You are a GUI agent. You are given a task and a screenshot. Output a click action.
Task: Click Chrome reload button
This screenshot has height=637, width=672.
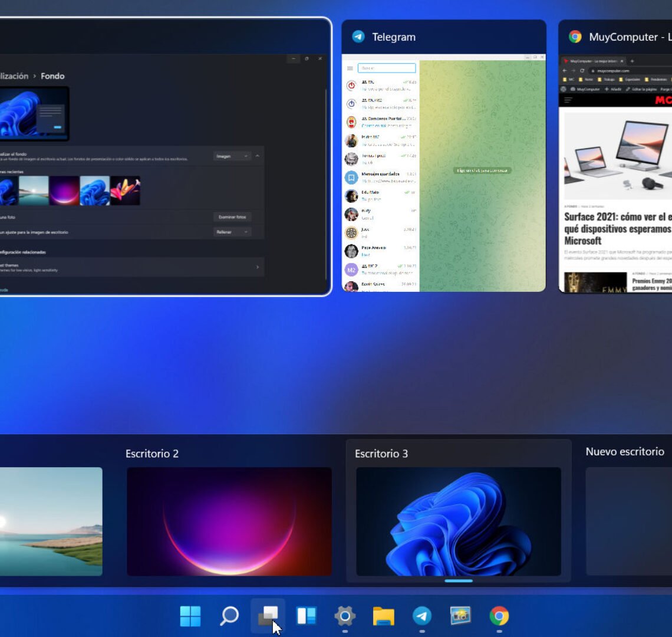(582, 71)
